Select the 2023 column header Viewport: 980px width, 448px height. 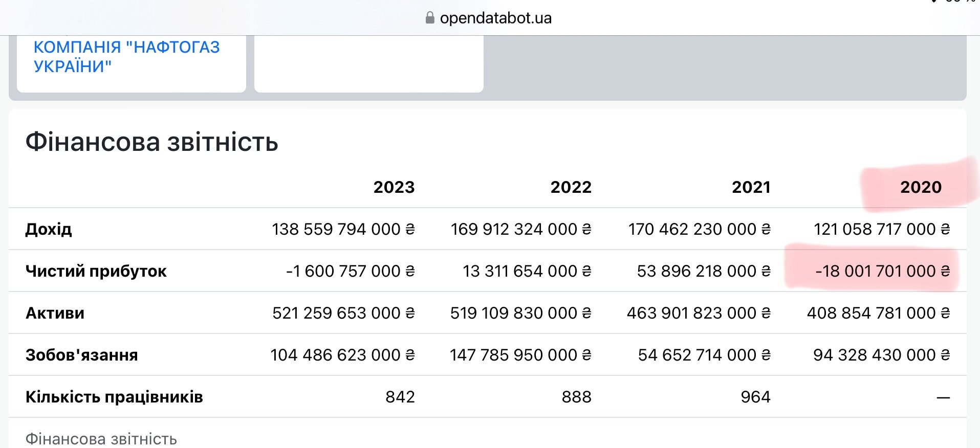pos(394,187)
